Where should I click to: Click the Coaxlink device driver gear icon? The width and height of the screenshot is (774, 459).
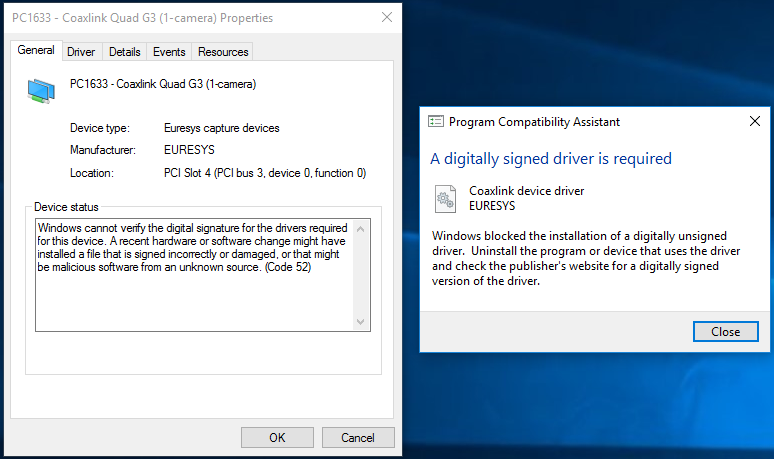(445, 199)
